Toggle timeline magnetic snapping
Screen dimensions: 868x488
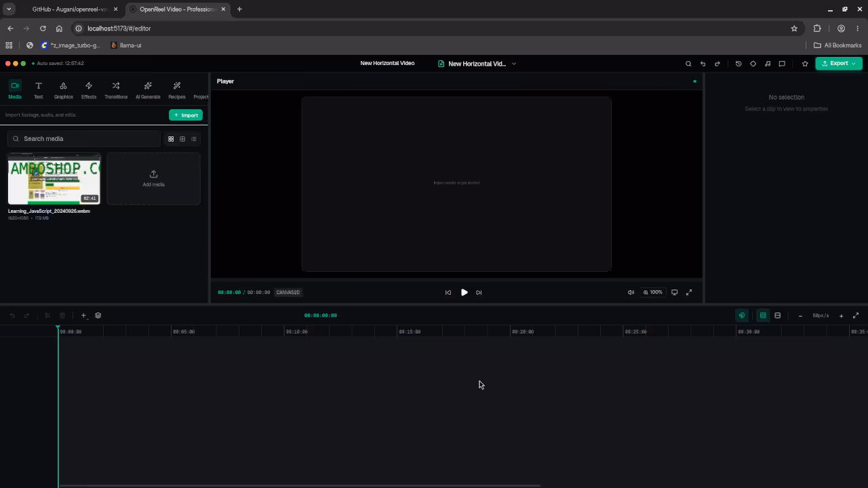[x=742, y=316]
